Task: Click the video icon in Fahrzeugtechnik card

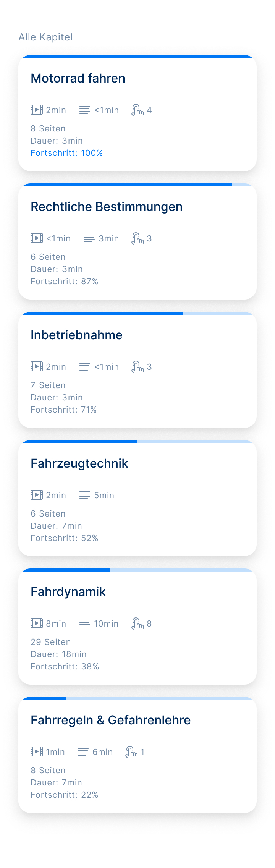Action: 37,495
